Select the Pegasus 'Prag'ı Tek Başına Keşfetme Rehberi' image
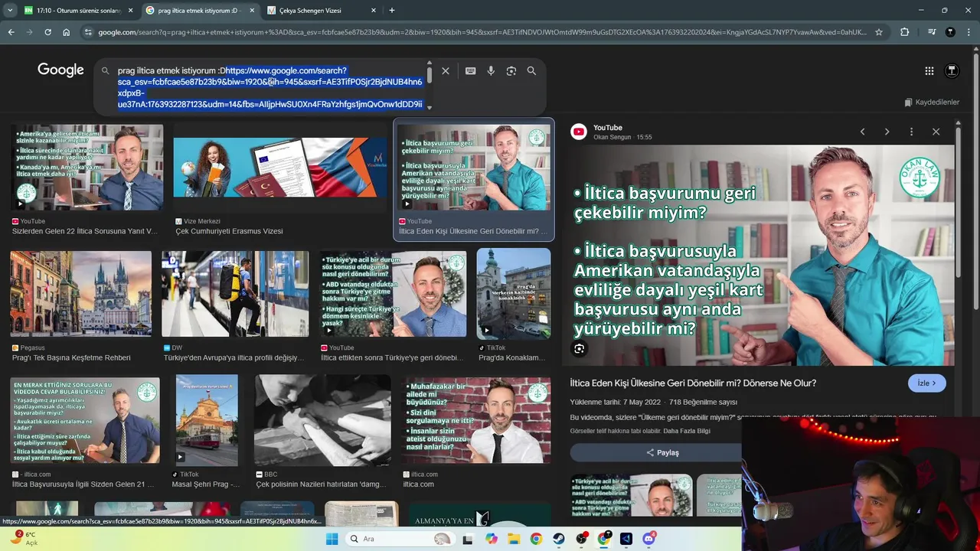 tap(80, 294)
